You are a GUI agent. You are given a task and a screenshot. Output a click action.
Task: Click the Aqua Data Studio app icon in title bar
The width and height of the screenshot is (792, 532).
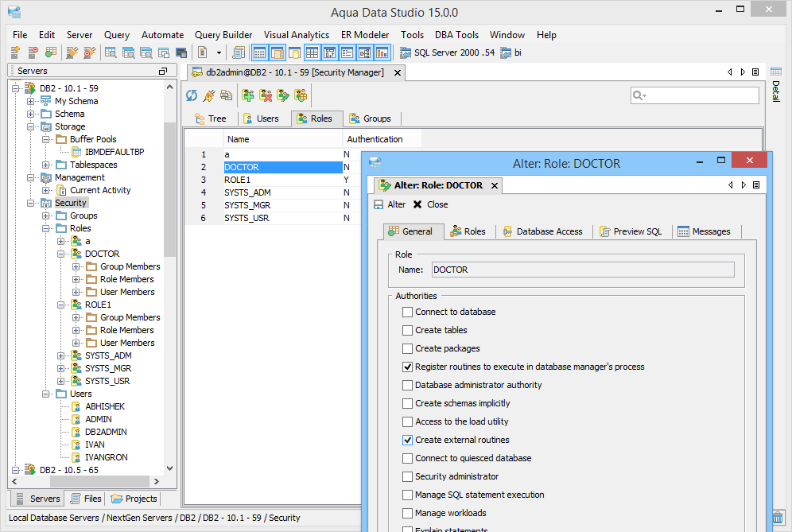pos(14,12)
